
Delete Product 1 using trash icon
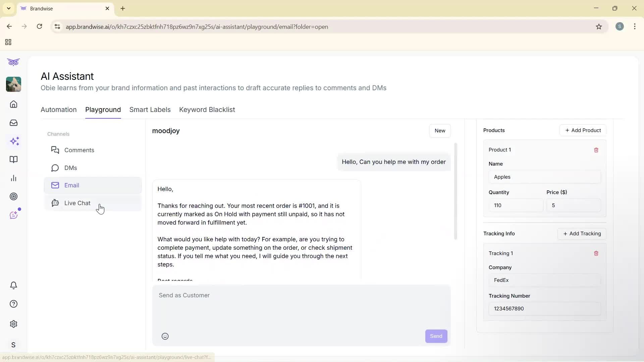point(596,150)
